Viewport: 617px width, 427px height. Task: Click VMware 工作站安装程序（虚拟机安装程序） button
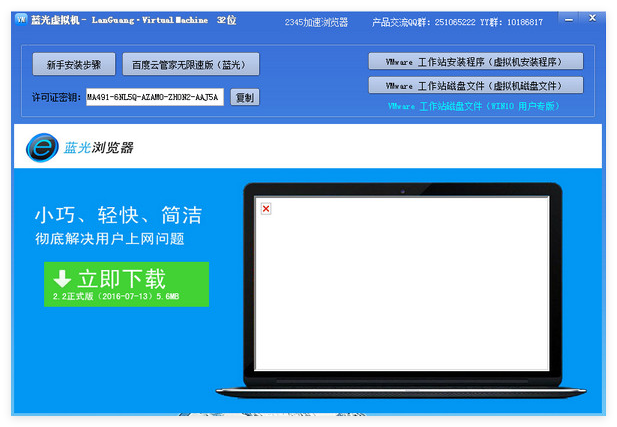click(x=475, y=61)
